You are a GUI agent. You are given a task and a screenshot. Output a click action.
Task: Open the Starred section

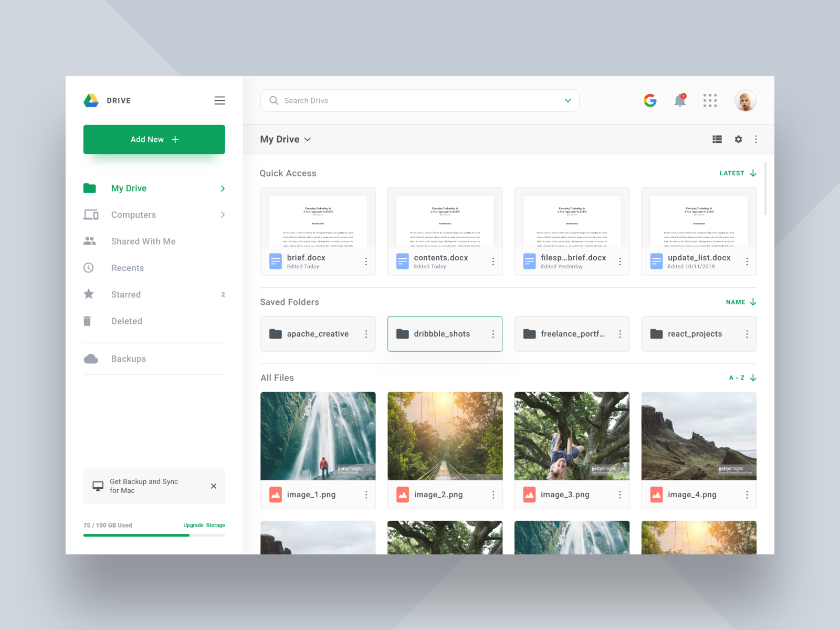(x=125, y=295)
